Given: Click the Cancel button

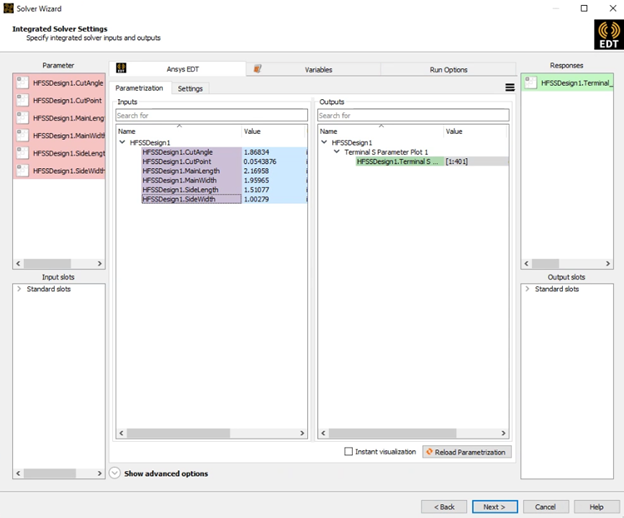Looking at the screenshot, I should tap(545, 506).
